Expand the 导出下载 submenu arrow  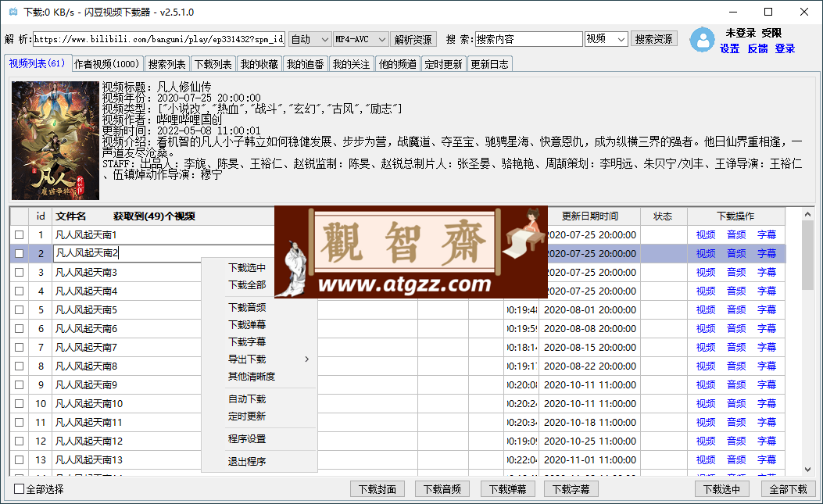pyautogui.click(x=306, y=359)
